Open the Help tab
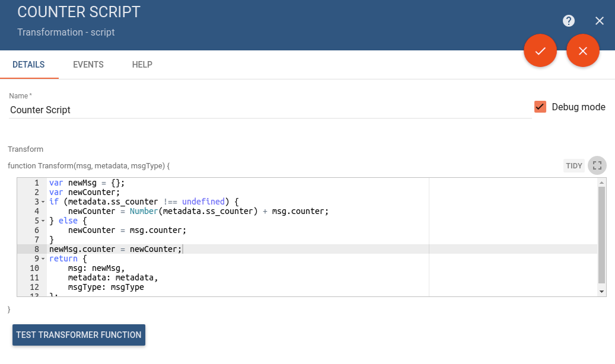The width and height of the screenshot is (615, 364). point(142,65)
